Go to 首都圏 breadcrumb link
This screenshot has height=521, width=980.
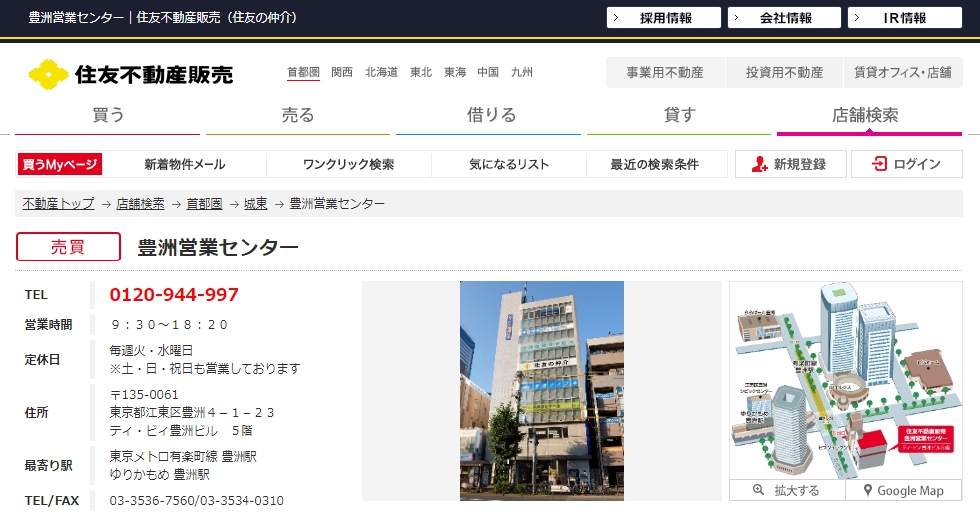click(x=204, y=204)
